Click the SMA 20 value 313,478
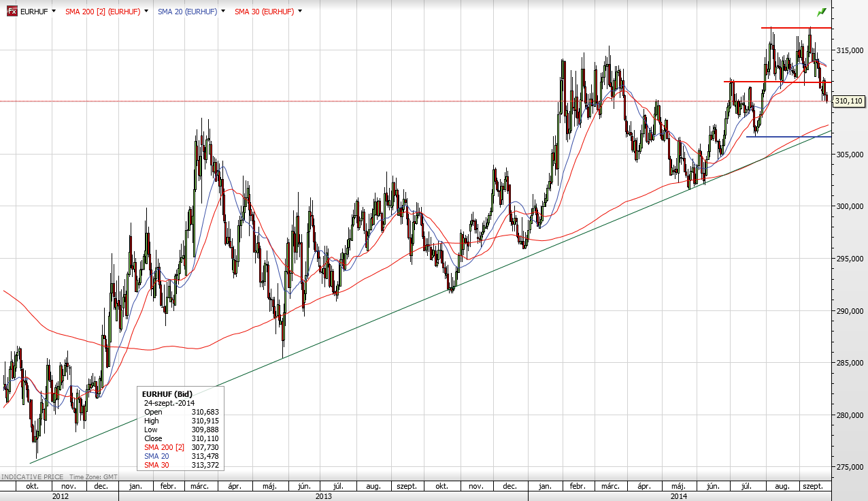 205,456
